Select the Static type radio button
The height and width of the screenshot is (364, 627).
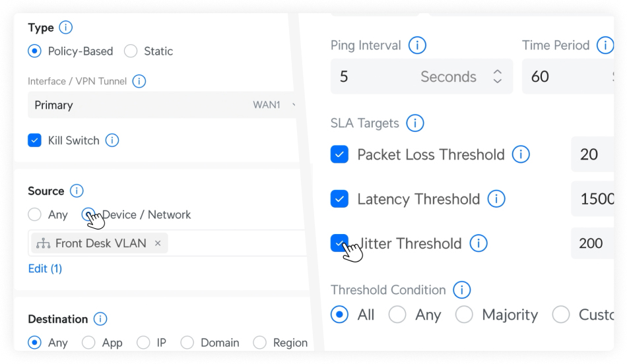(131, 51)
